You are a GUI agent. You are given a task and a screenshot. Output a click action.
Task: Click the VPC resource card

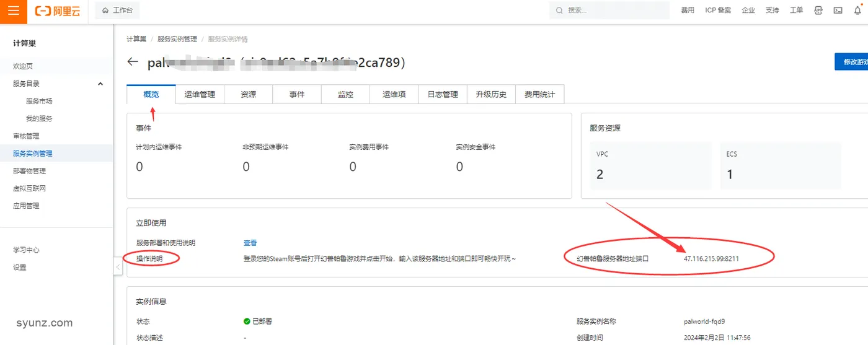650,165
